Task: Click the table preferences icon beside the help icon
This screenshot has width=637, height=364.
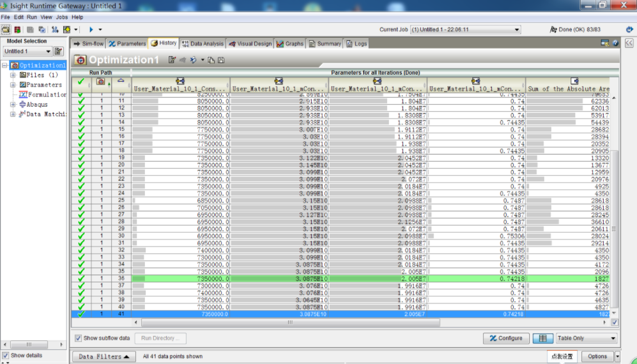Action: click(x=605, y=43)
